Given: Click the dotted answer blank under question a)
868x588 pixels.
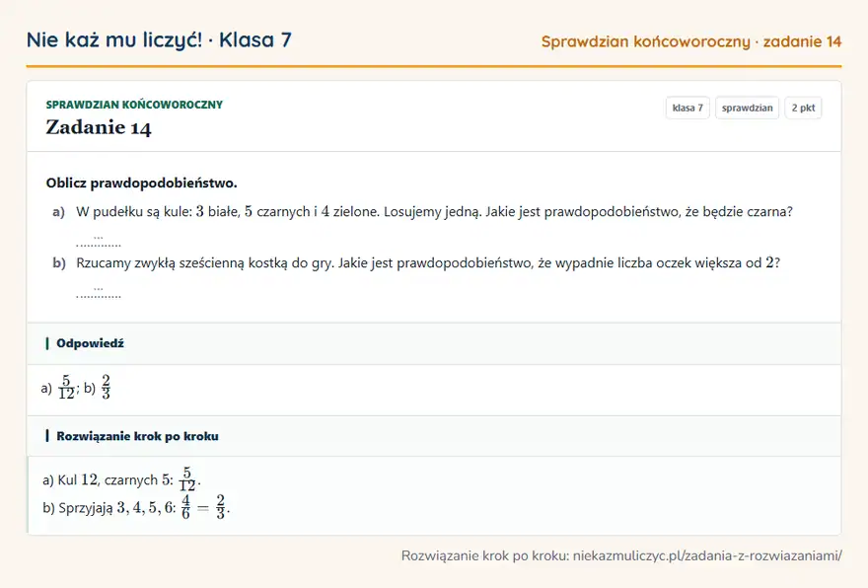Looking at the screenshot, I should click(x=99, y=242).
